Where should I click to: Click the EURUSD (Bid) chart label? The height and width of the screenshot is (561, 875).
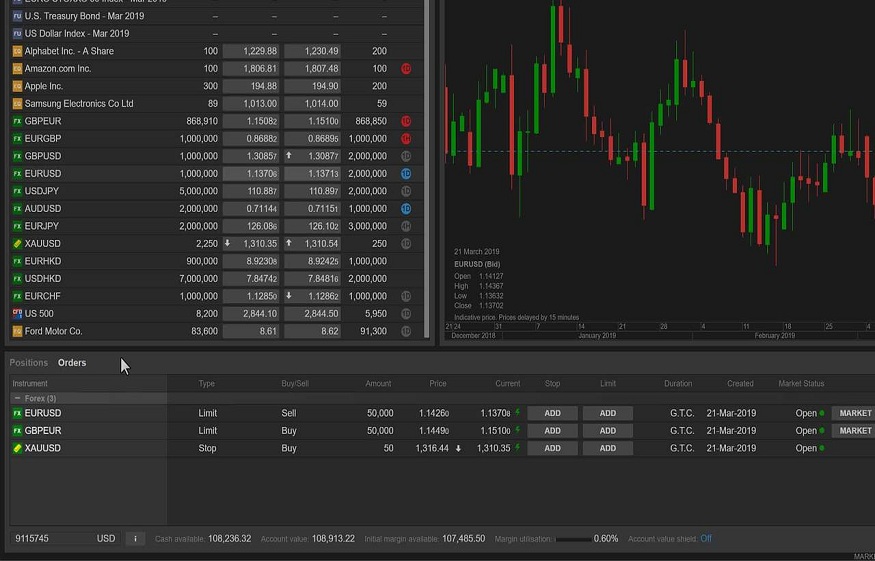tap(477, 264)
